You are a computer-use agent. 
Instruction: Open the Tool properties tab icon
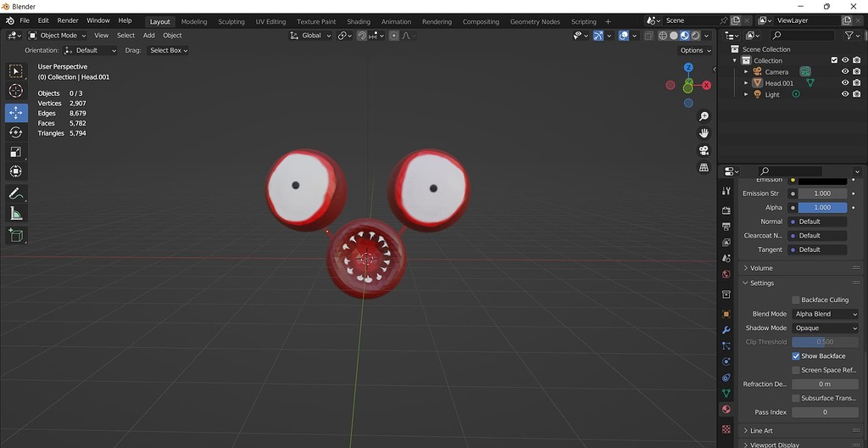[726, 191]
